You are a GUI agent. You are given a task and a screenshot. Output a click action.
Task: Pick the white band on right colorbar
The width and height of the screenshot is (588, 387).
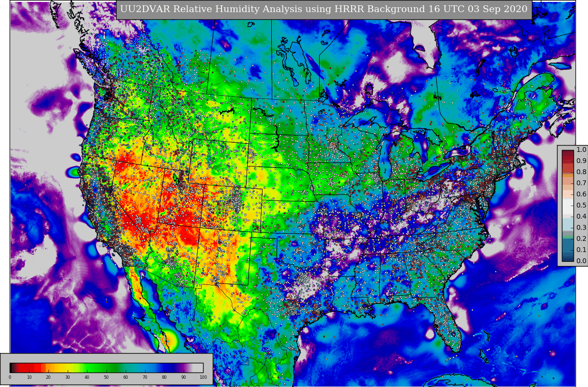click(568, 207)
